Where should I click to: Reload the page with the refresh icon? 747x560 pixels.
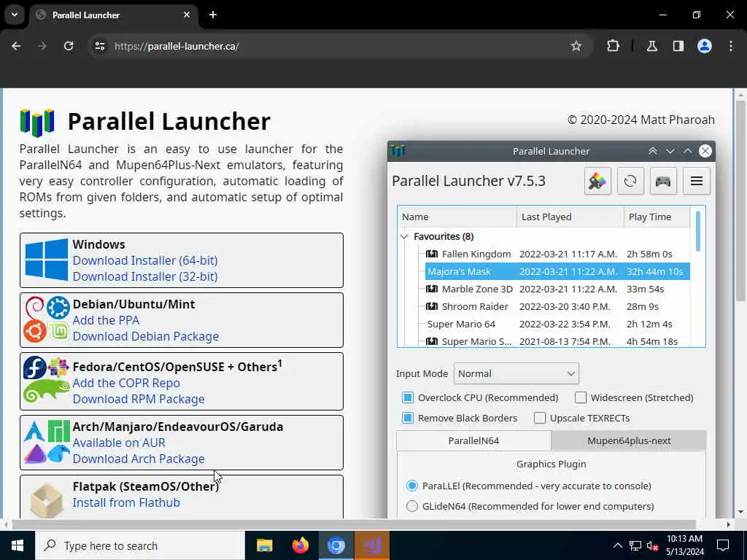click(69, 46)
